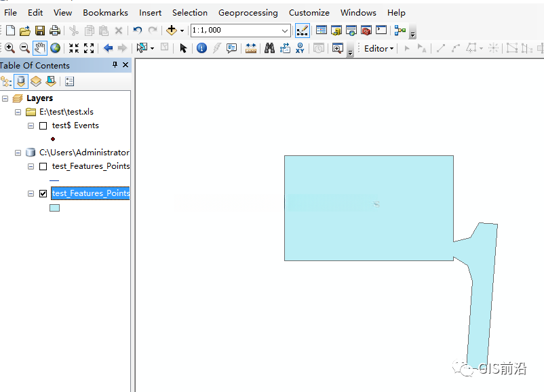544x392 pixels.
Task: Open the Bookmarks menu
Action: 105,12
